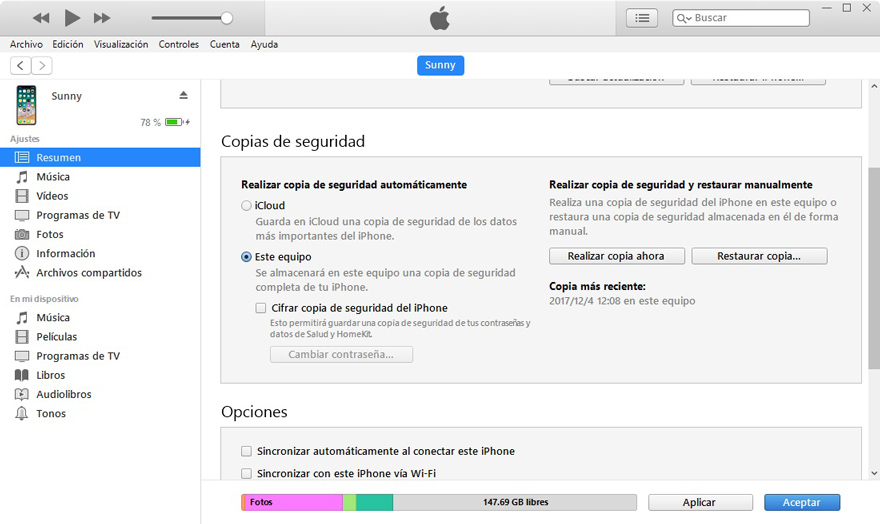
Task: Click the 78 % battery text
Action: coord(150,122)
